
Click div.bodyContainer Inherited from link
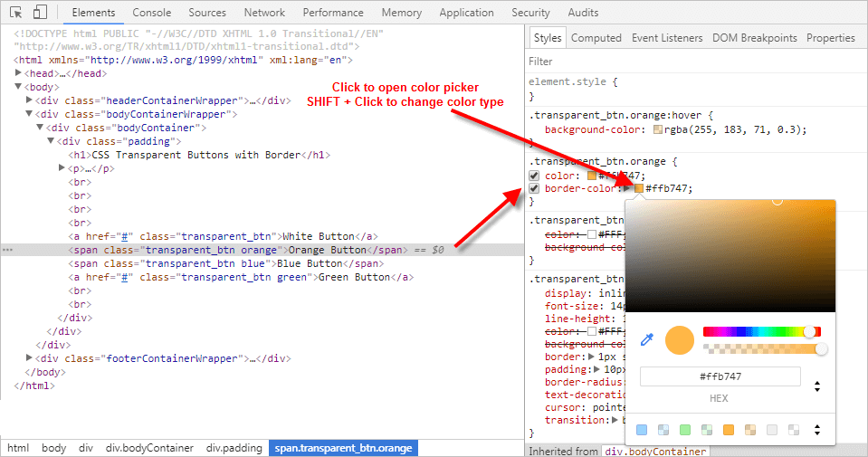coord(656,451)
